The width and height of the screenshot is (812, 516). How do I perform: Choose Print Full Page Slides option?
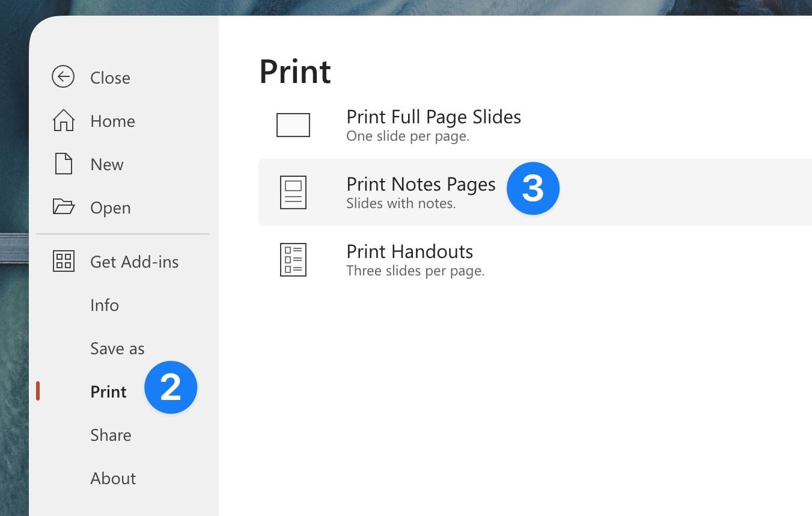tap(433, 117)
